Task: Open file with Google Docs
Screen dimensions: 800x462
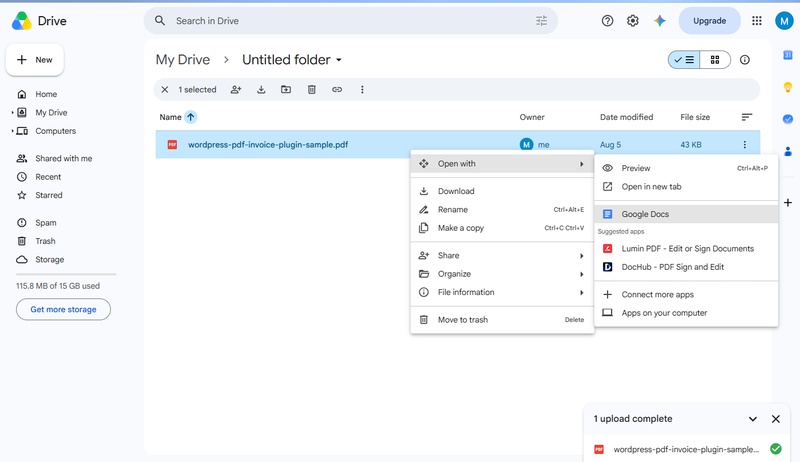Action: [686, 214]
